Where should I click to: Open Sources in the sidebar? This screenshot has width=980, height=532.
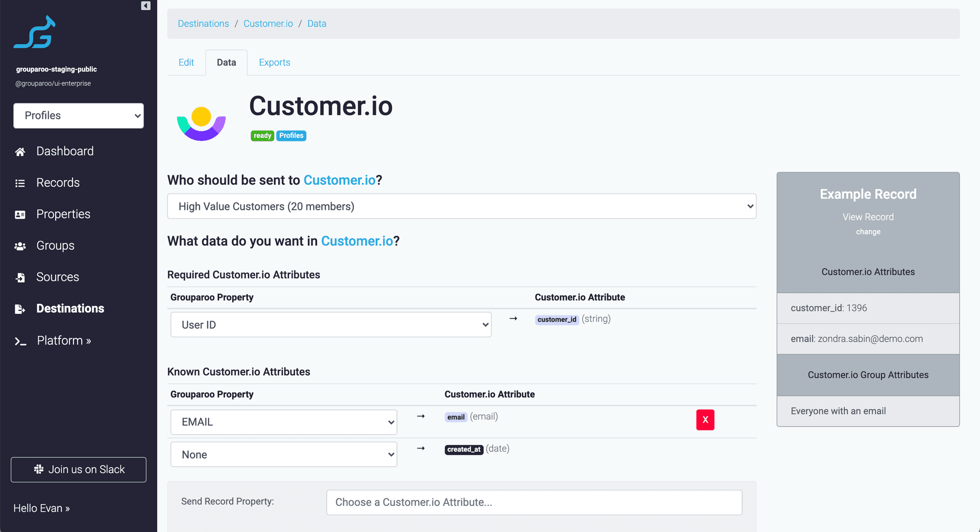[x=58, y=277]
